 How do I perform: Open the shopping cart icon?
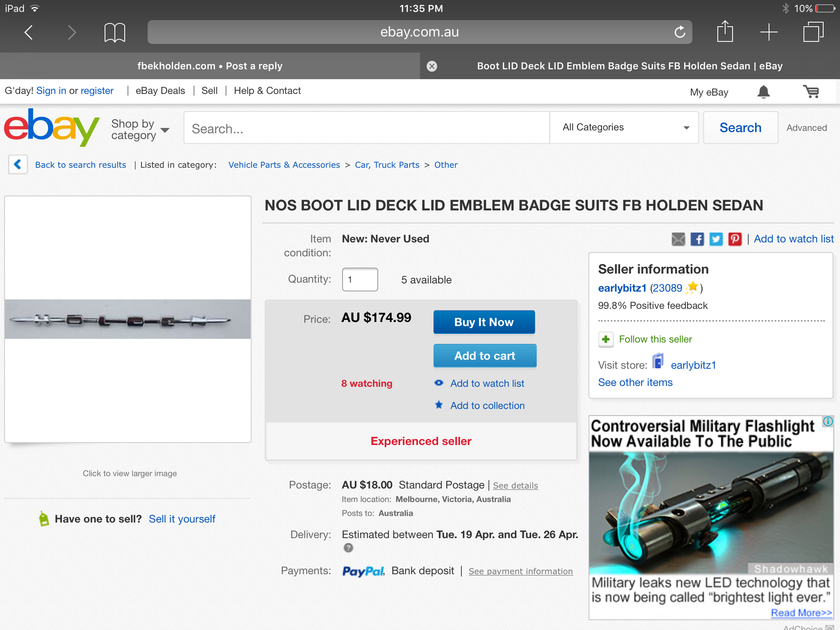[x=811, y=91]
